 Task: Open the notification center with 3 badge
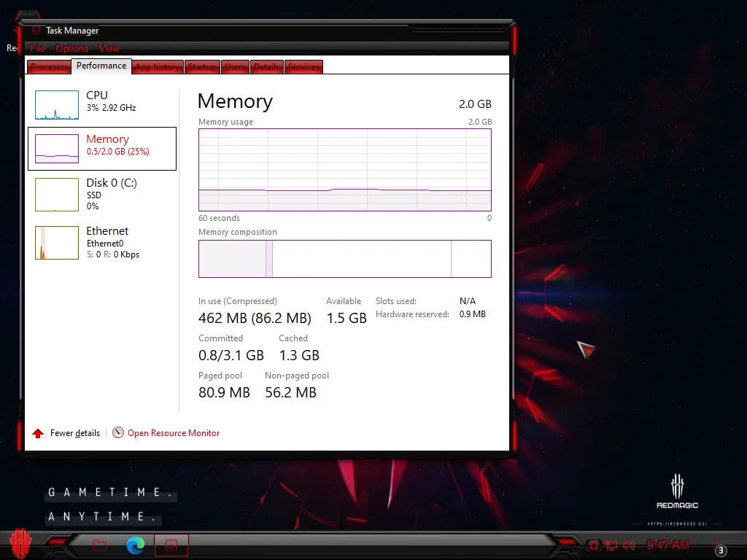coord(720,549)
